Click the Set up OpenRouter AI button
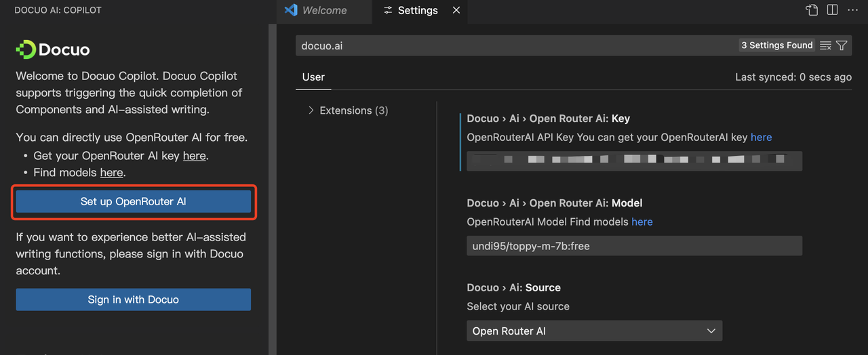Screen dimensions: 868x355 134,202
